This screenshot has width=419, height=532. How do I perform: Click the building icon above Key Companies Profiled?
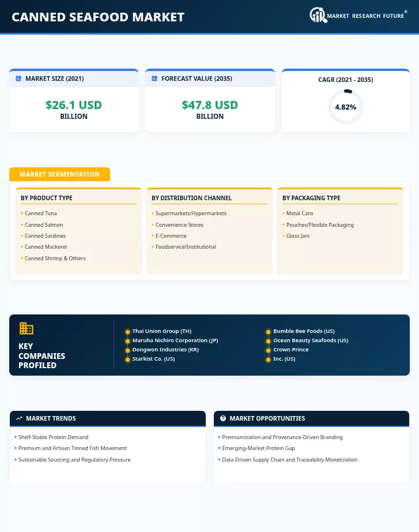pos(26,328)
